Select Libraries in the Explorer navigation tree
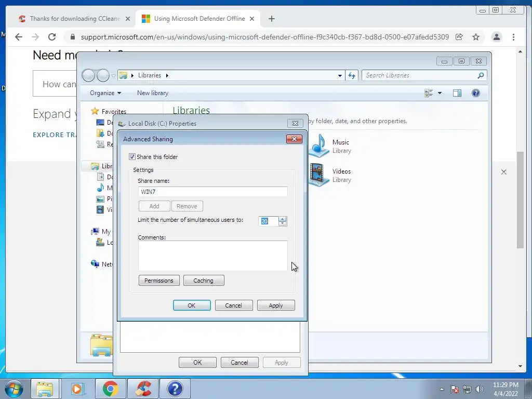532x399 pixels. (102, 166)
